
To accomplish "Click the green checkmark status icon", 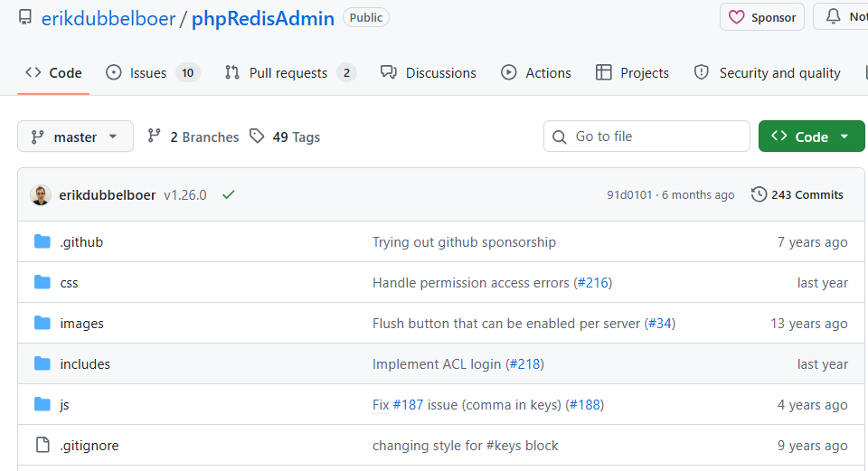I will [x=228, y=195].
